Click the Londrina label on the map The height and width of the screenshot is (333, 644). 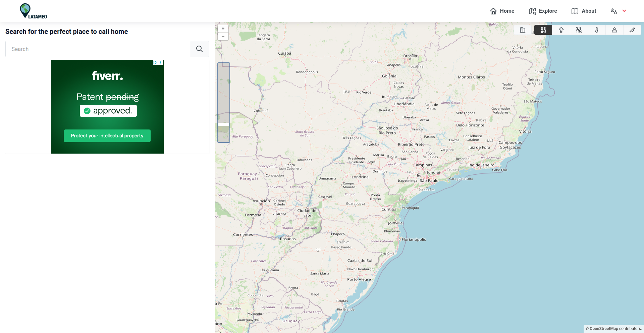click(360, 177)
